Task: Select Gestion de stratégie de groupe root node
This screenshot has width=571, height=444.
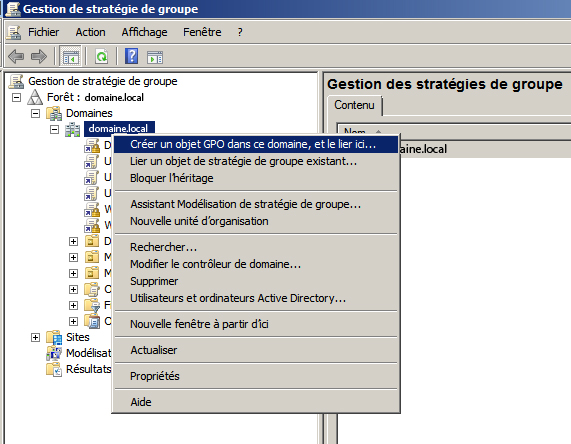Action: pyautogui.click(x=103, y=81)
